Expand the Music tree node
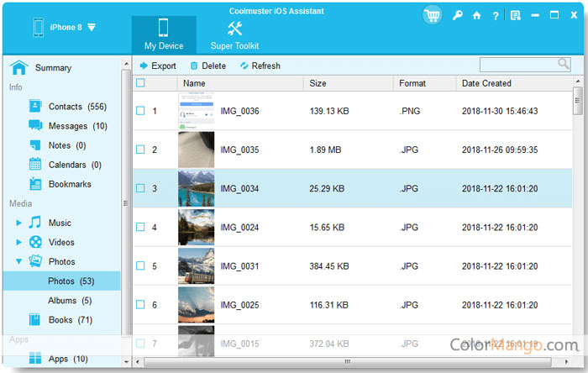This screenshot has height=373, width=588. (19, 223)
